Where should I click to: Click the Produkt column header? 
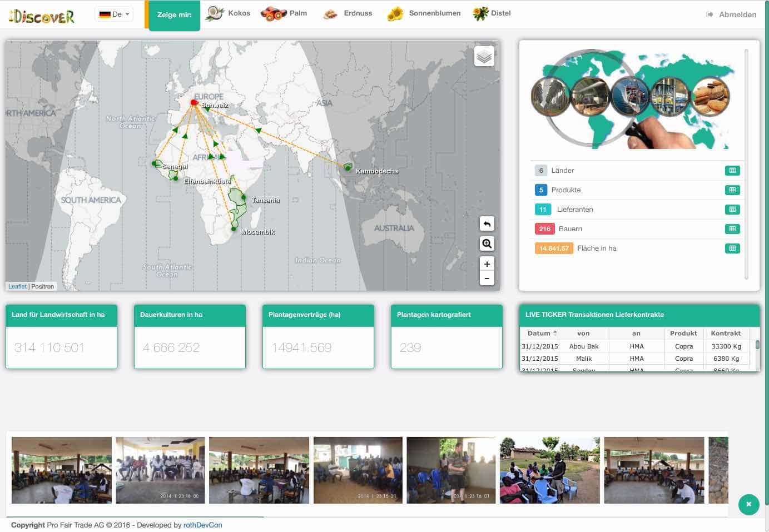683,334
